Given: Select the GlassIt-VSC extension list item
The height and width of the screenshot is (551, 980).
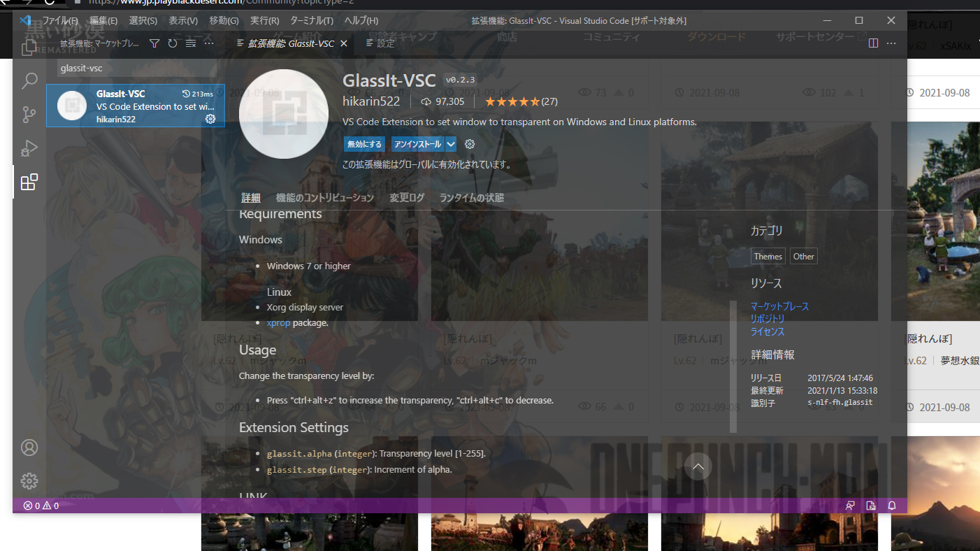Looking at the screenshot, I should coord(136,106).
